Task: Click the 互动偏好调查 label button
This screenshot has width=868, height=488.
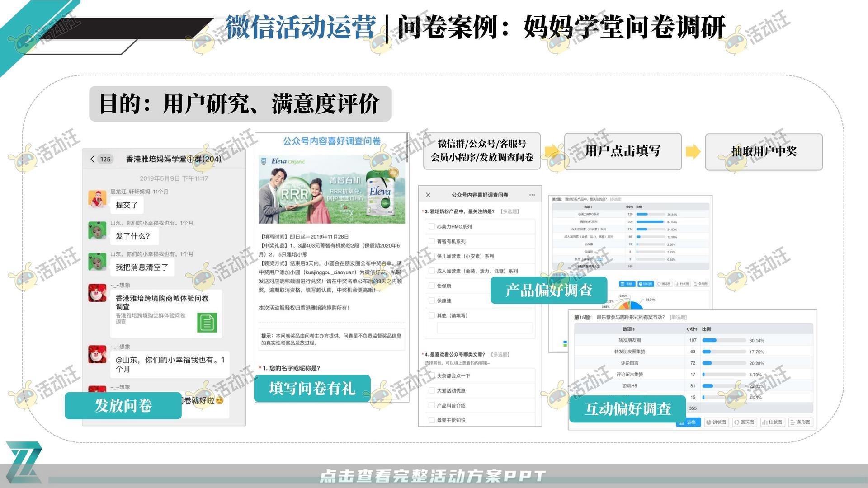Action: click(x=627, y=408)
